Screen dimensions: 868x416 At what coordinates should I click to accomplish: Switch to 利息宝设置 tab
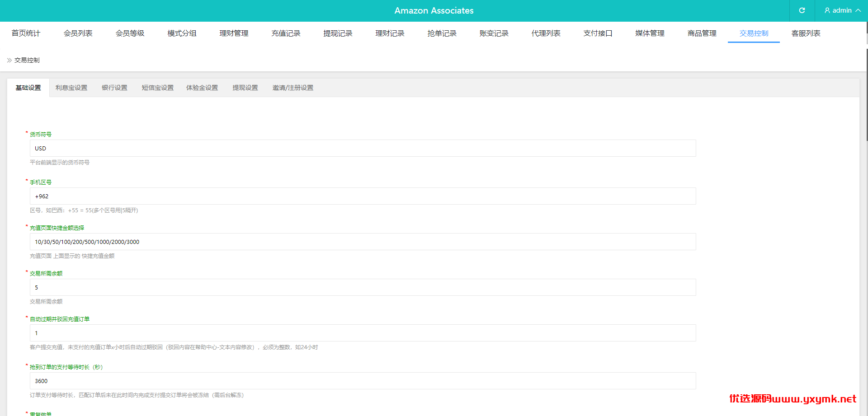pyautogui.click(x=71, y=88)
